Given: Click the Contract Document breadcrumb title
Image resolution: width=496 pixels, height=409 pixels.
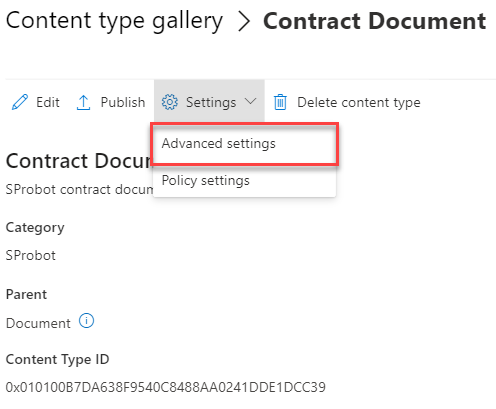Looking at the screenshot, I should (x=374, y=21).
